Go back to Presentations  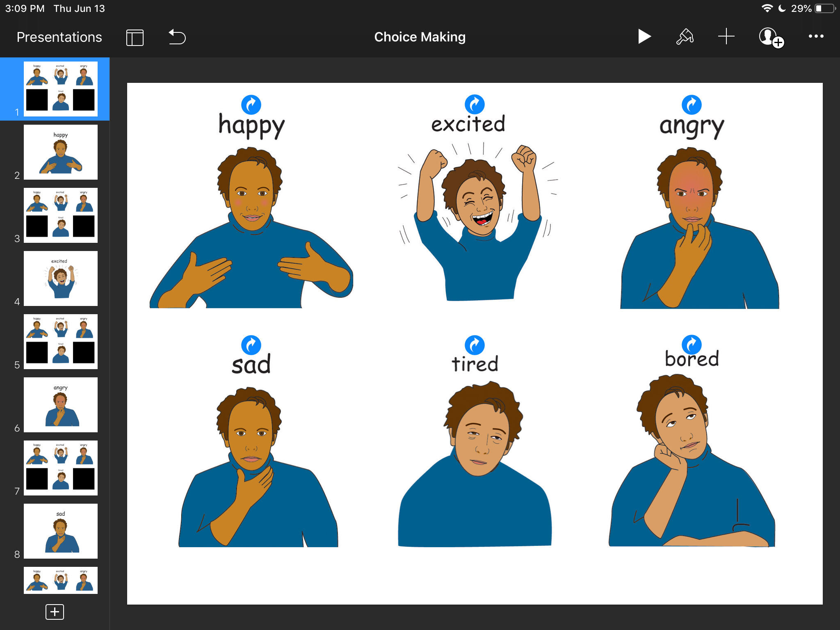[x=59, y=37]
